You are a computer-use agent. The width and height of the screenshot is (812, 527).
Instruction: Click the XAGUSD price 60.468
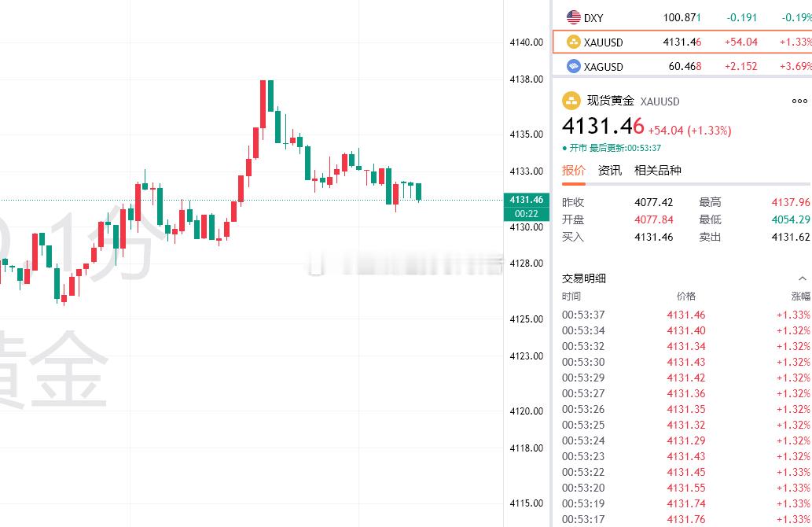[x=685, y=66]
